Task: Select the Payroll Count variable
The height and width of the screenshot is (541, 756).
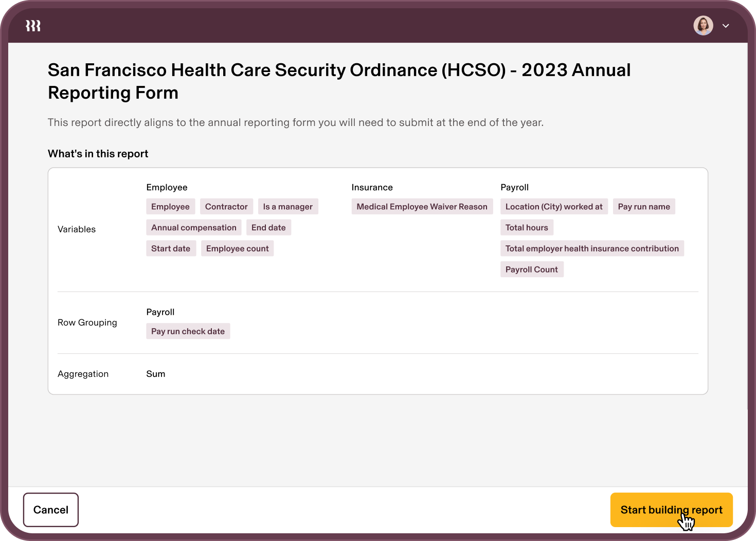Action: point(532,269)
